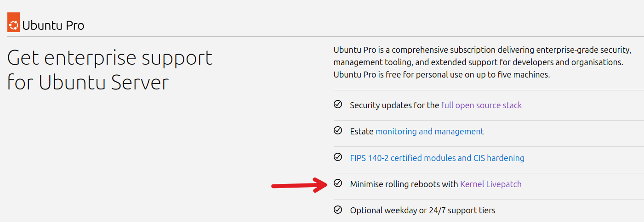Click the "Minimise rolling reboots with" text
Screen dimensions: 644x222
click(x=404, y=184)
